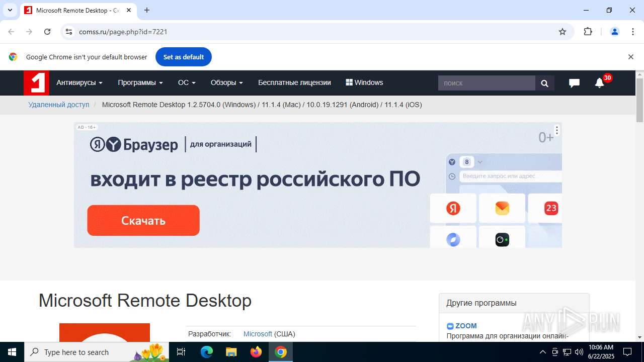
Task: Expand the Антивирусы dropdown menu
Action: coord(79,83)
